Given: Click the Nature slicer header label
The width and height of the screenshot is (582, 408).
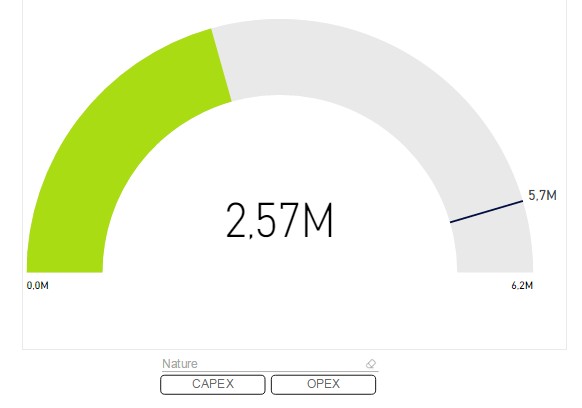Looking at the screenshot, I should 180,363.
